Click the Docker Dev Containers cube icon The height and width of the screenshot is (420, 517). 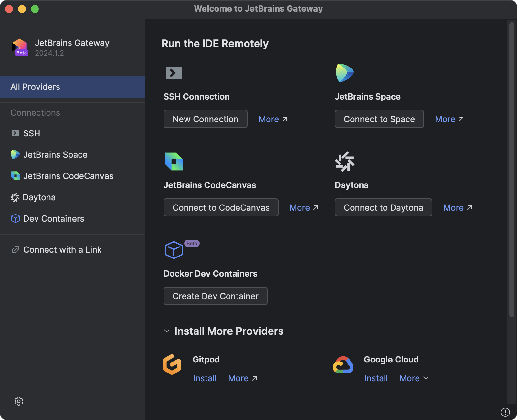(174, 250)
